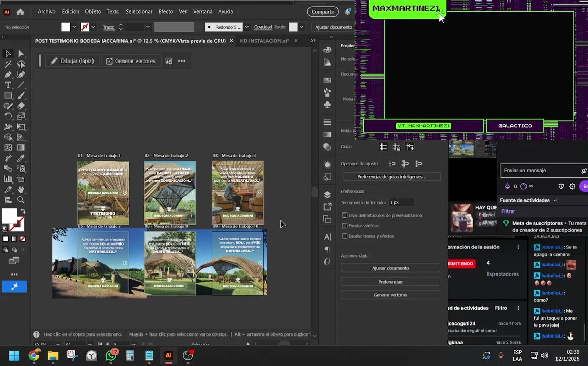588x366 pixels.
Task: Click the Compartir button
Action: tap(323, 12)
